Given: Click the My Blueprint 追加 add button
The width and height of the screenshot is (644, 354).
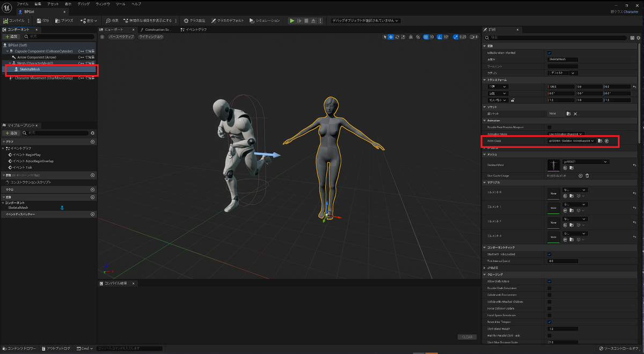Looking at the screenshot, I should [11, 132].
